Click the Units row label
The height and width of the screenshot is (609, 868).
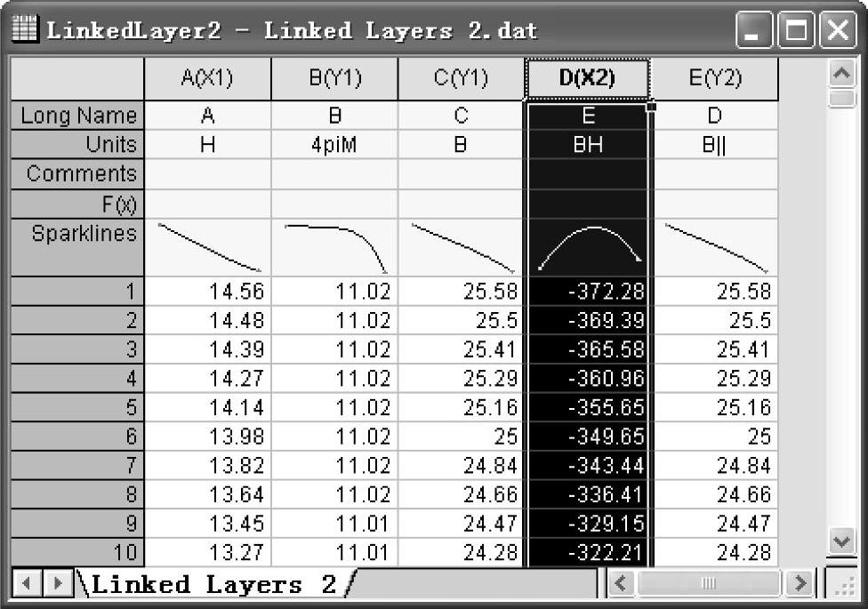click(x=77, y=145)
